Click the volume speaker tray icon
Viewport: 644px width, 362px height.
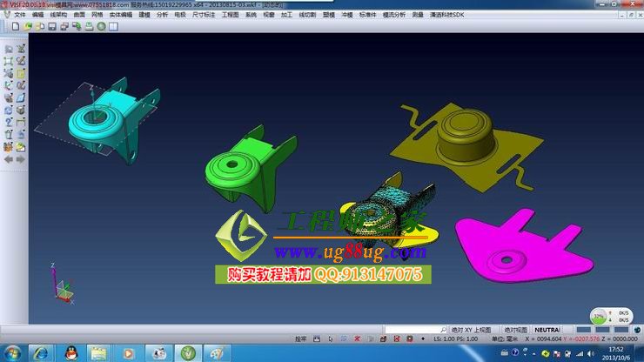(x=591, y=353)
